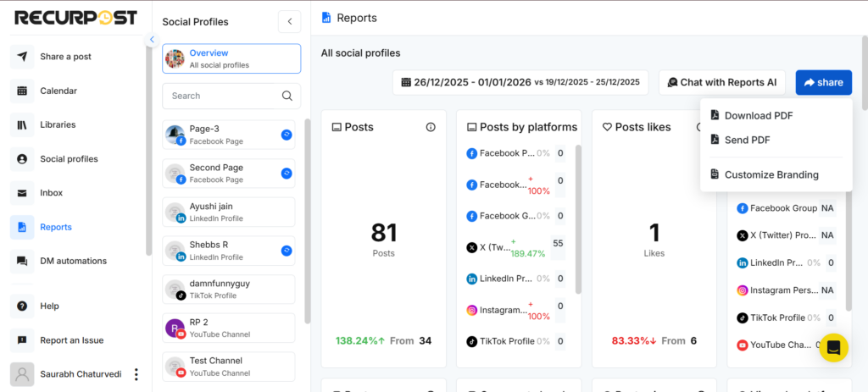The height and width of the screenshot is (392, 868).
Task: Click the LinkedIn Pr... row in Posts by platforms
Action: (x=516, y=279)
